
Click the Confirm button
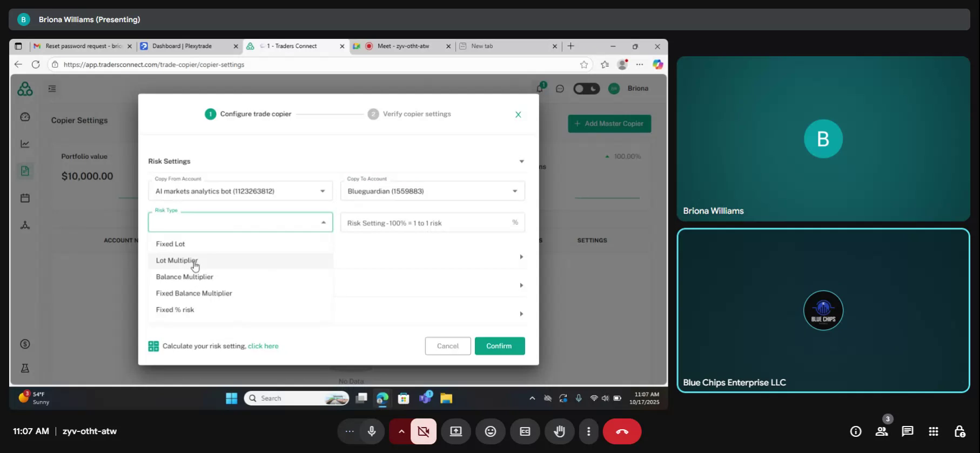click(x=500, y=346)
